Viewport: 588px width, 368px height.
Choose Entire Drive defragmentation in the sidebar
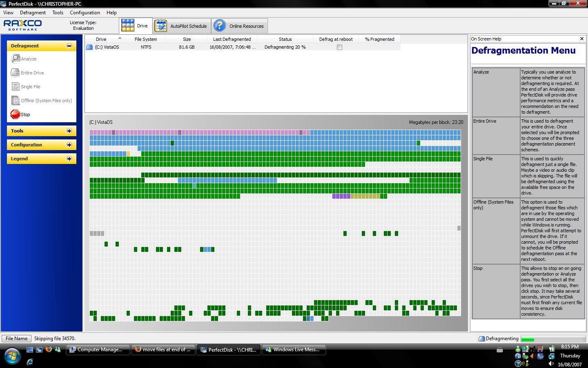[x=27, y=73]
